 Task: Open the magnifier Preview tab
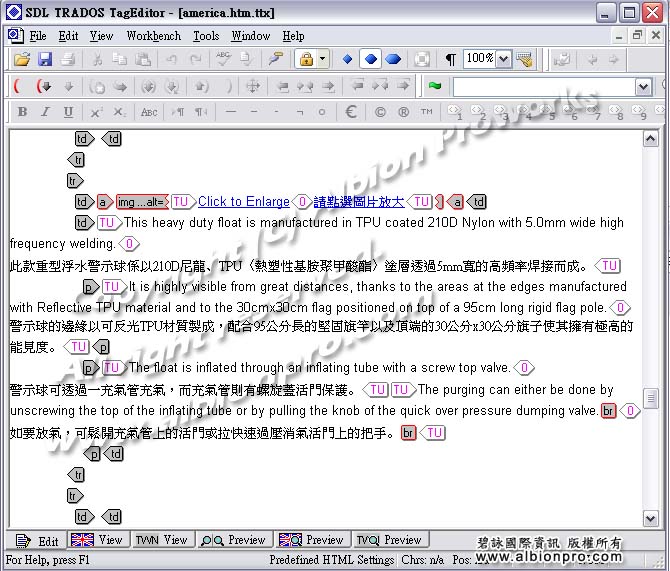(x=233, y=540)
